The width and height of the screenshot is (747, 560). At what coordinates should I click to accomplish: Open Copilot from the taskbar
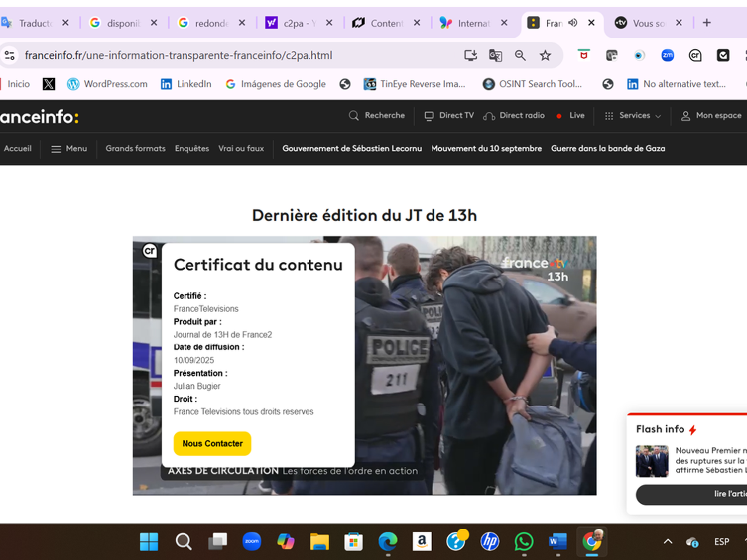click(286, 541)
